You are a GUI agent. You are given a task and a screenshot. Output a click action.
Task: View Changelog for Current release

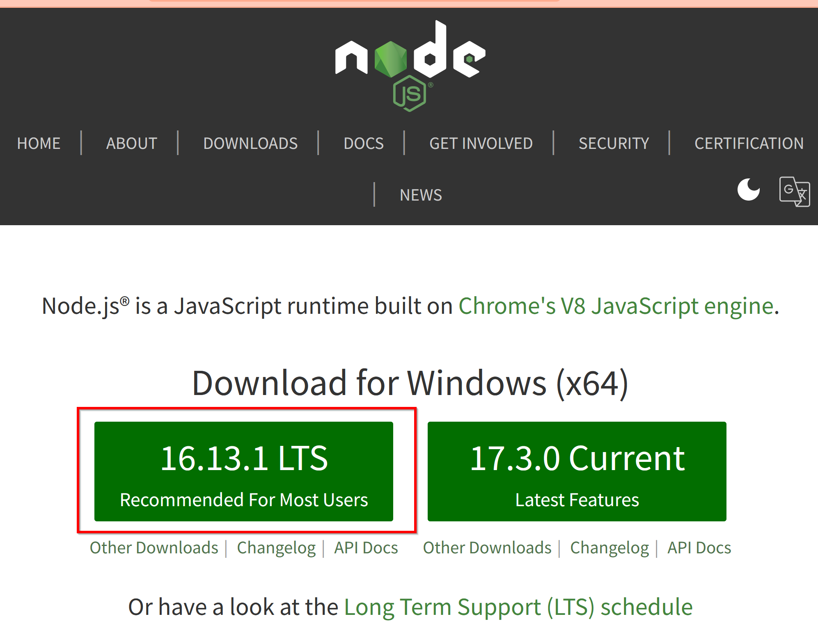[x=609, y=548]
